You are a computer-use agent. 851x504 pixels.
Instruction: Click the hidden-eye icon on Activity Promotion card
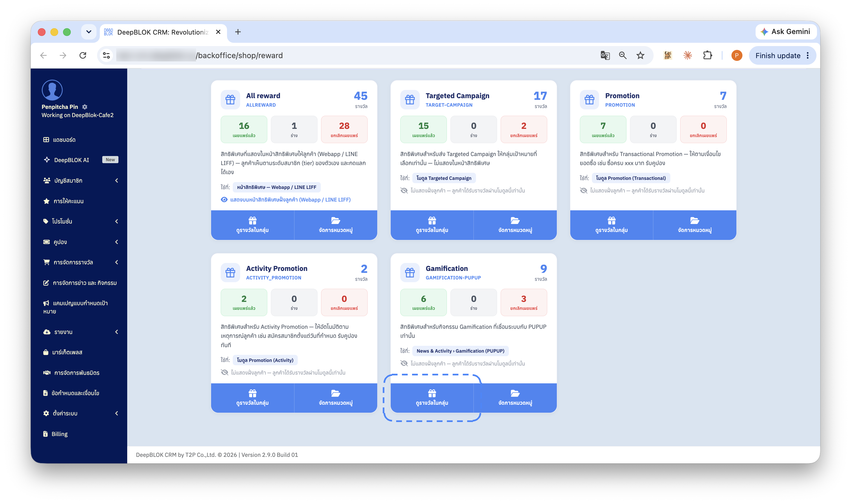224,373
